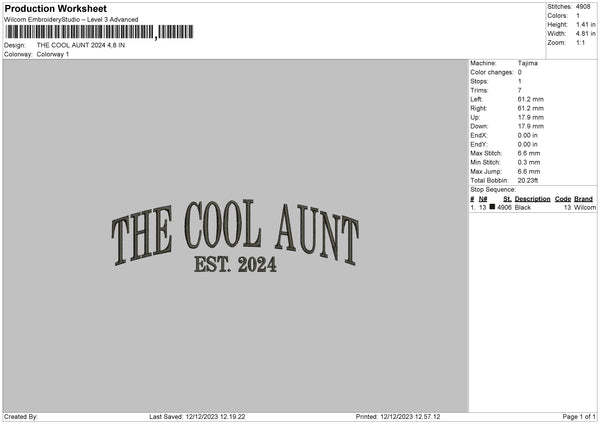
Task: Click the Max Jump value 6.6 mm
Action: 529,171
